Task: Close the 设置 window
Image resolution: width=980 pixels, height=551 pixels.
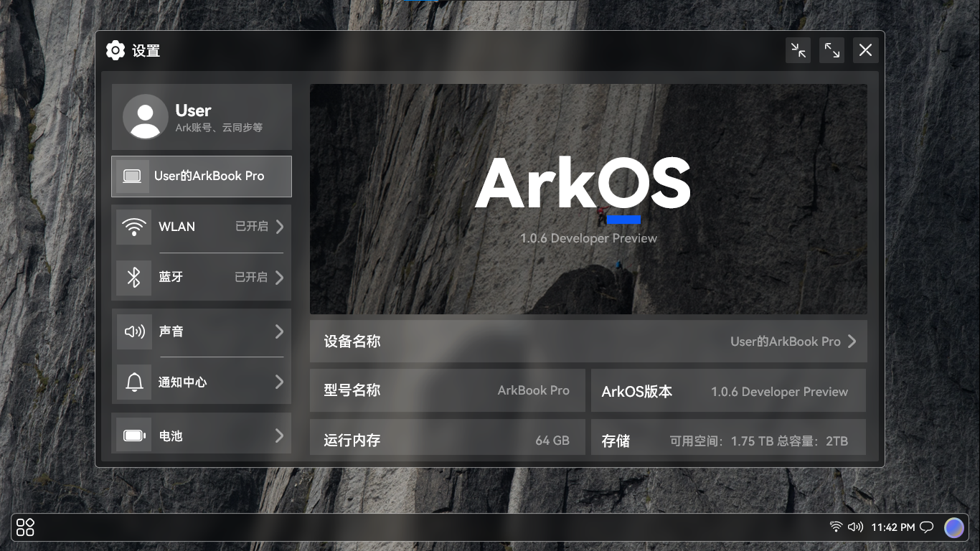Action: [866, 50]
